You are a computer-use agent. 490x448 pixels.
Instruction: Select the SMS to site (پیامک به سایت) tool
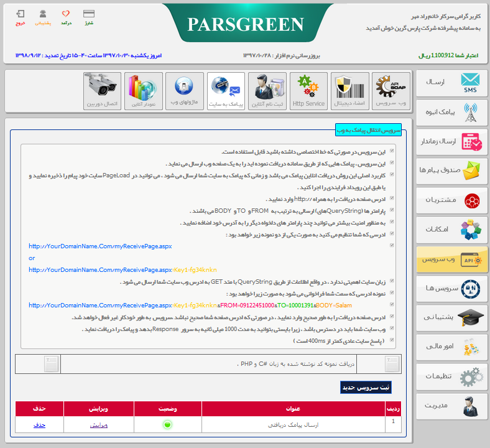[226, 91]
